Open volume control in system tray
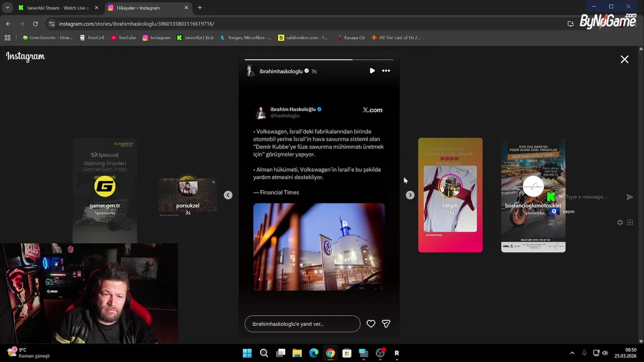The image size is (644, 362). [x=605, y=353]
